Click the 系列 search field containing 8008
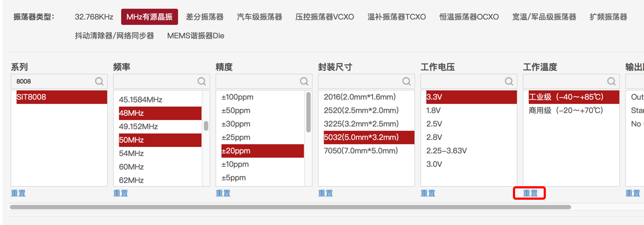 tap(59, 81)
